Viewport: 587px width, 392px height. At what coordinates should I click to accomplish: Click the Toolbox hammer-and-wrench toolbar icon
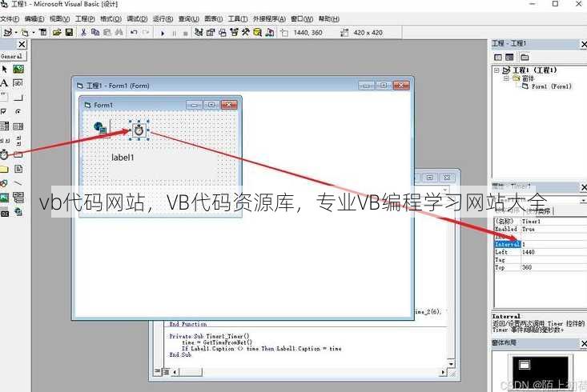(x=246, y=33)
